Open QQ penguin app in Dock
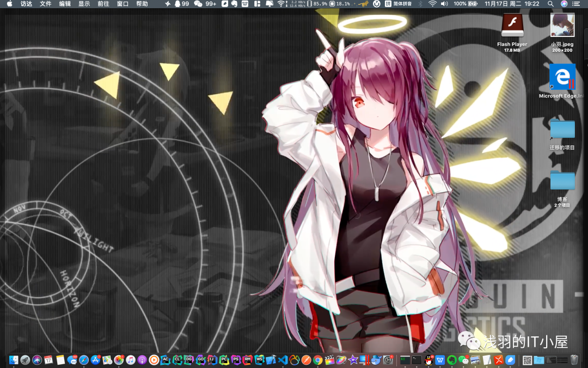The width and height of the screenshot is (588, 368). (428, 360)
